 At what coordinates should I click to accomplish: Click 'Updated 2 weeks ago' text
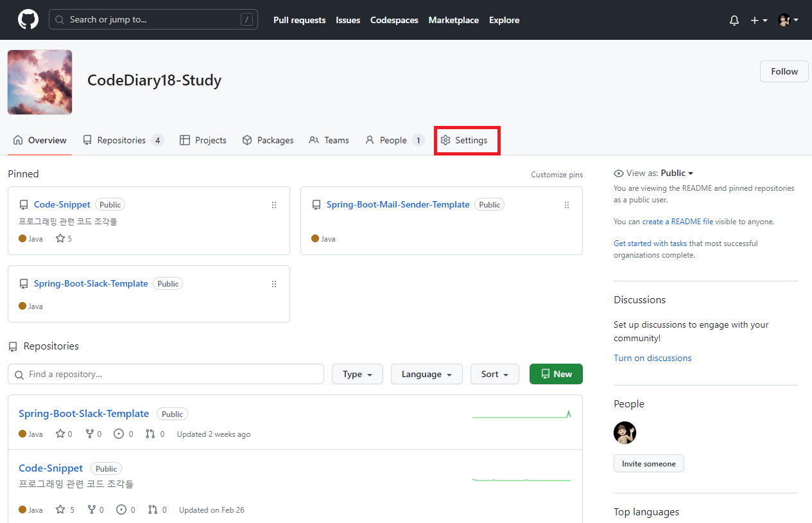click(x=214, y=434)
